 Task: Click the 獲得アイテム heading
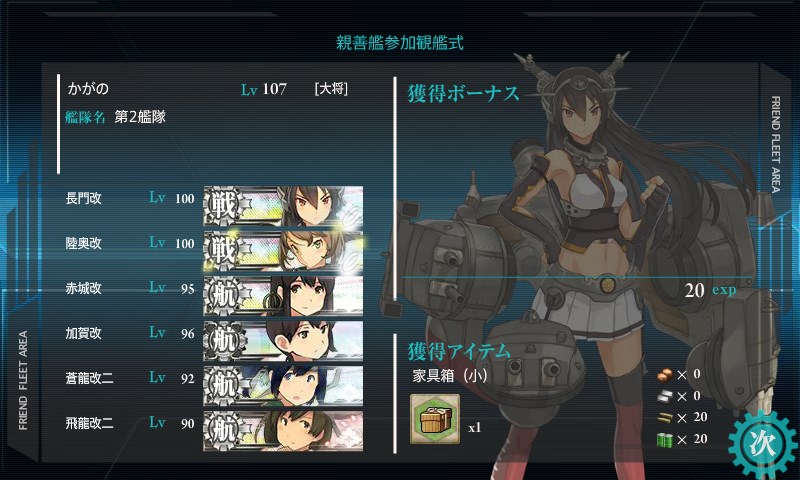459,351
